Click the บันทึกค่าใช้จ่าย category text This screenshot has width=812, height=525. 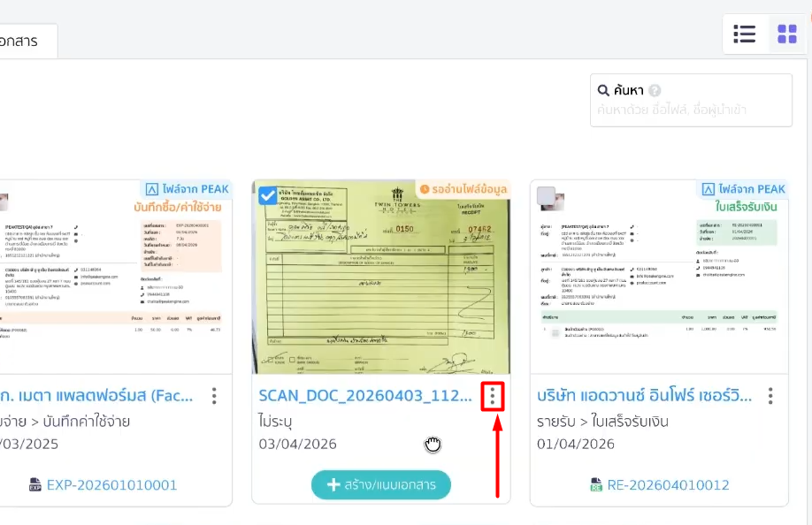pos(87,421)
